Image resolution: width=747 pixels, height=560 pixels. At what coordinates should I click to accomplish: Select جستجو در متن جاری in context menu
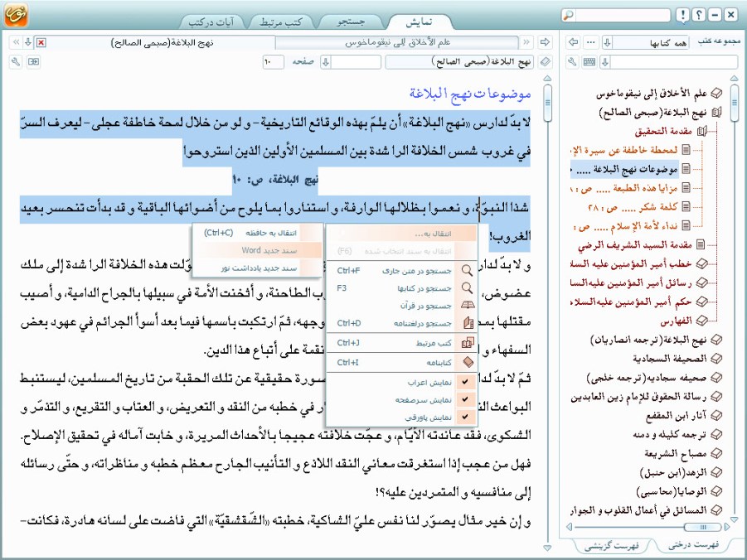(402, 271)
